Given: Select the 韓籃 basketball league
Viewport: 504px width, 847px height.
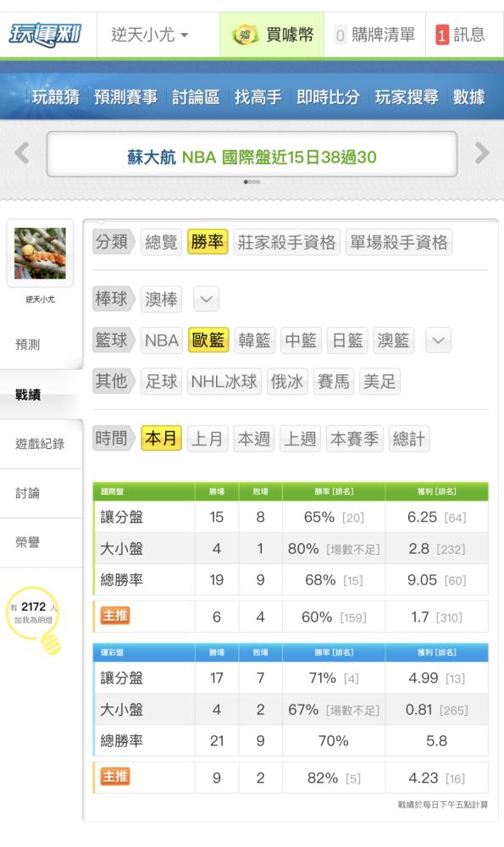Looking at the screenshot, I should (x=254, y=340).
